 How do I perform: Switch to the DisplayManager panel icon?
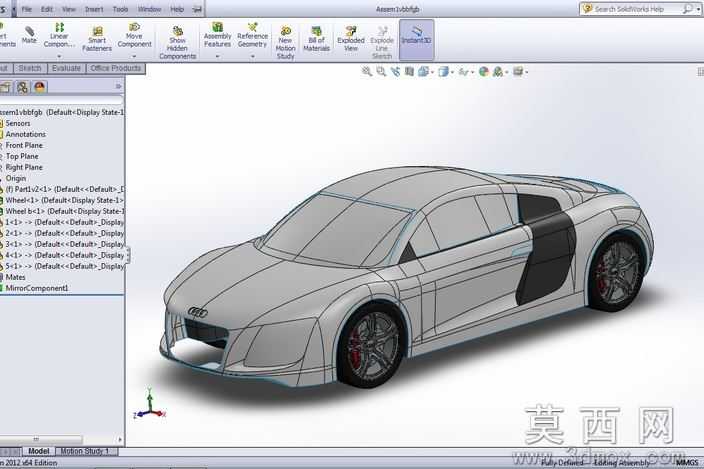click(40, 87)
